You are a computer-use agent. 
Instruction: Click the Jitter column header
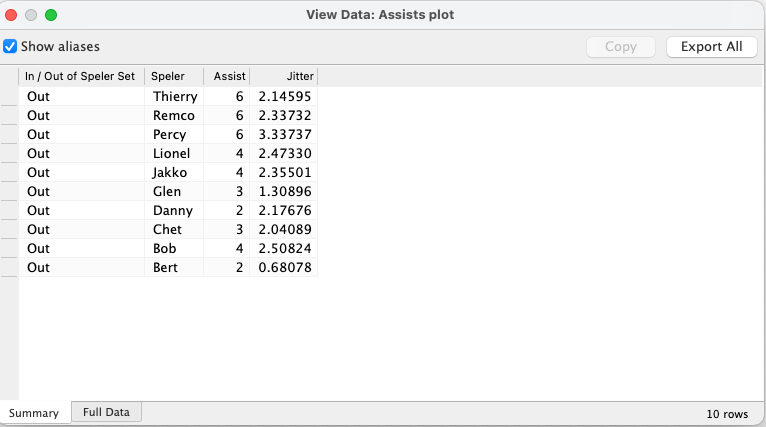click(x=283, y=76)
